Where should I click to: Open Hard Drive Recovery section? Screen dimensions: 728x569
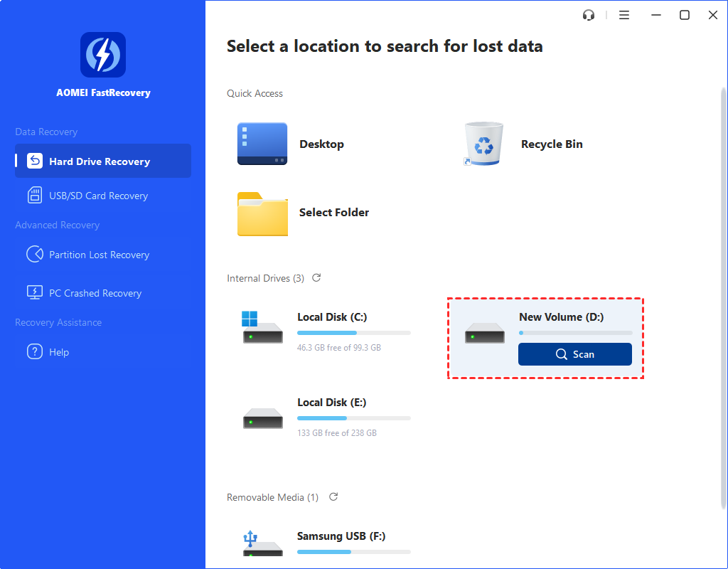pos(102,161)
